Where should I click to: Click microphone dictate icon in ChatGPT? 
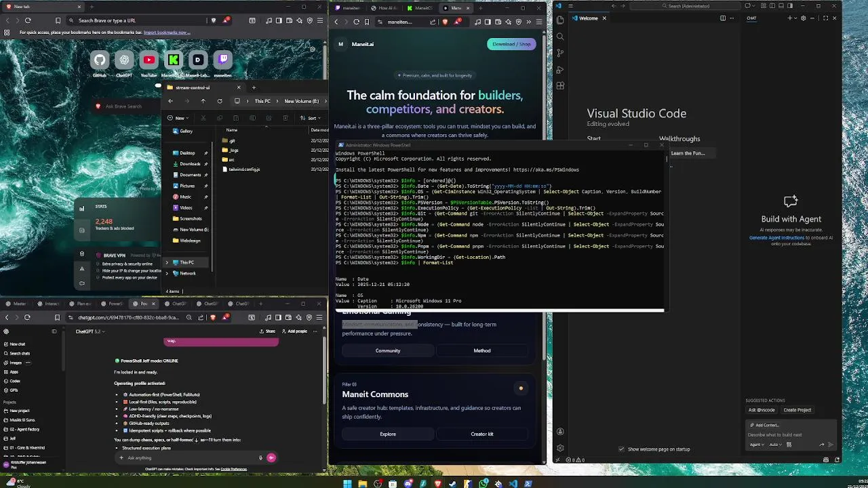[260, 457]
